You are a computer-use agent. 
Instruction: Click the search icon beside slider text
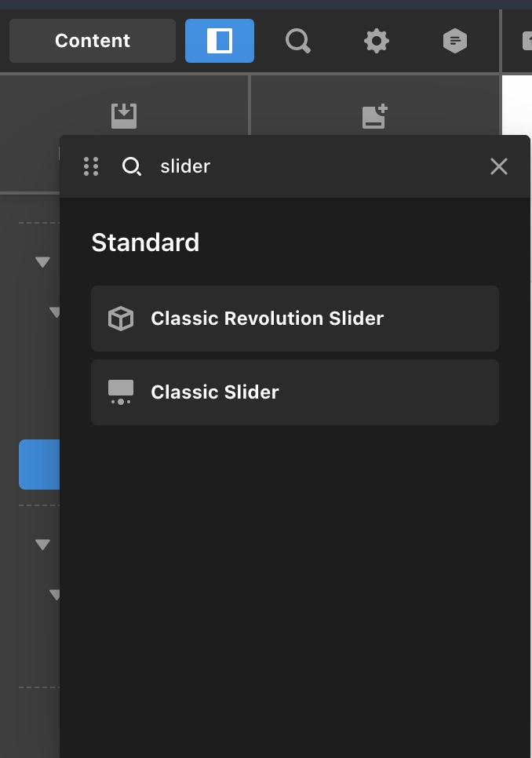(x=131, y=166)
